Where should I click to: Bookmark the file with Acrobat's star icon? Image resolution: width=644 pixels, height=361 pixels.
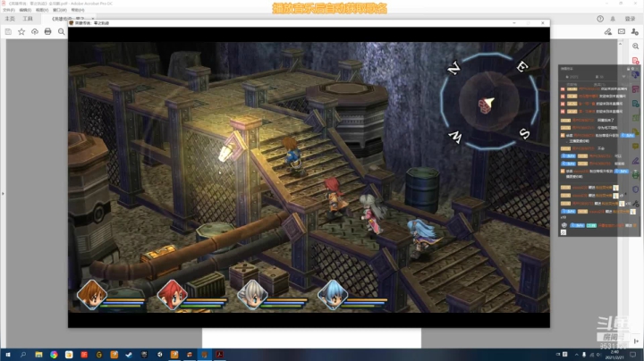click(x=21, y=31)
